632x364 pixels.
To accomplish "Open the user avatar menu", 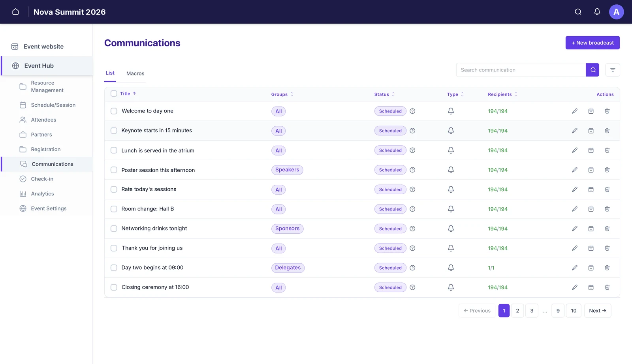I will 616,12.
